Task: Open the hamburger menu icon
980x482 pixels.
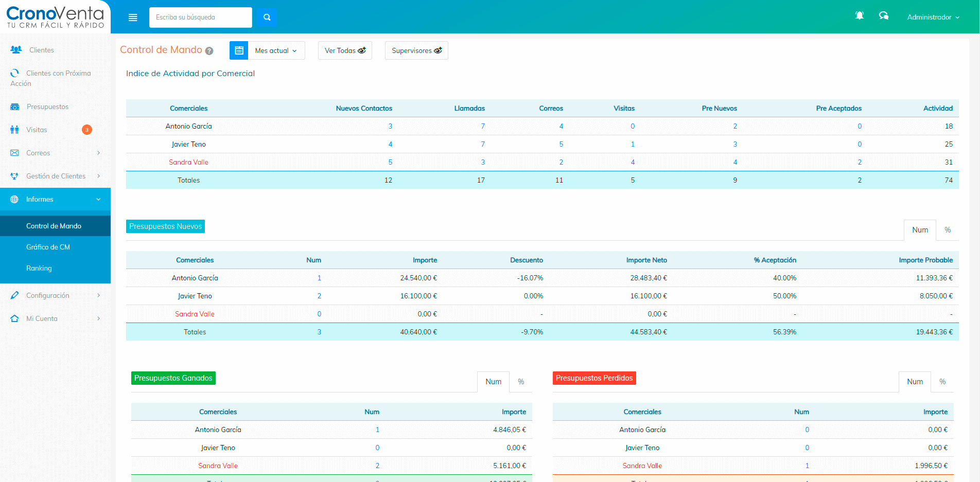Action: pos(133,17)
